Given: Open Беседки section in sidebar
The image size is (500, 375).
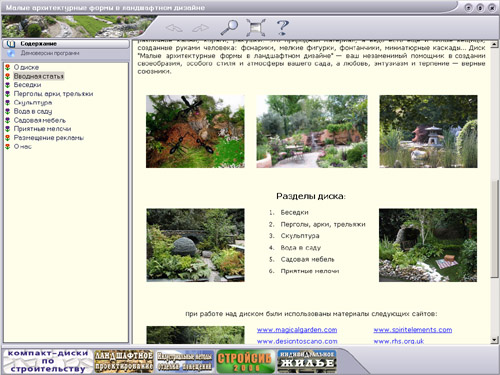Looking at the screenshot, I should point(27,85).
